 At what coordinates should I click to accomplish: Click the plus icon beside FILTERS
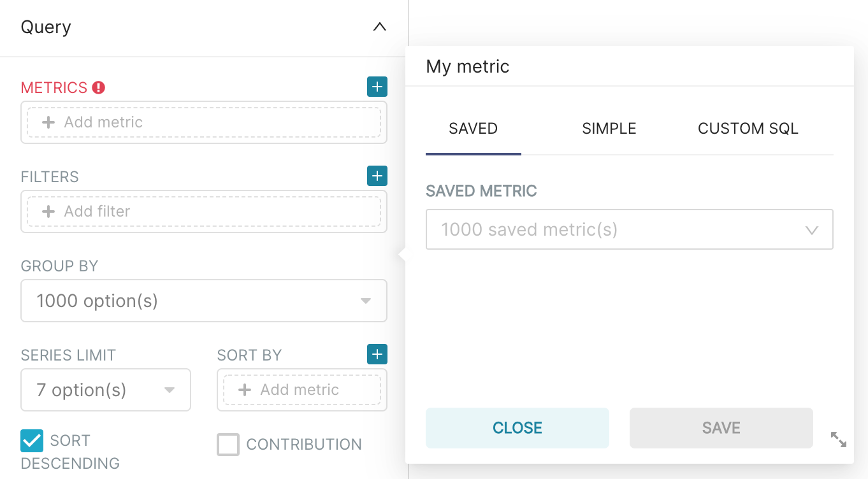pos(377,176)
